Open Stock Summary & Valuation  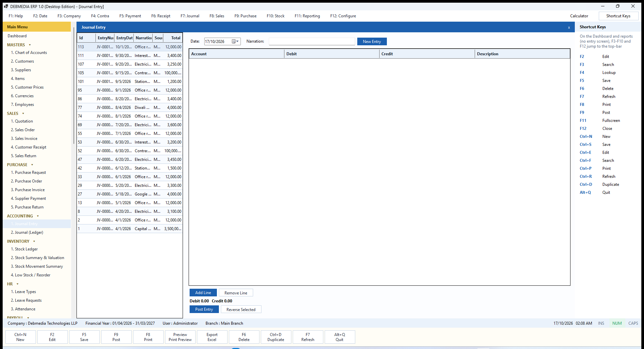pos(38,258)
